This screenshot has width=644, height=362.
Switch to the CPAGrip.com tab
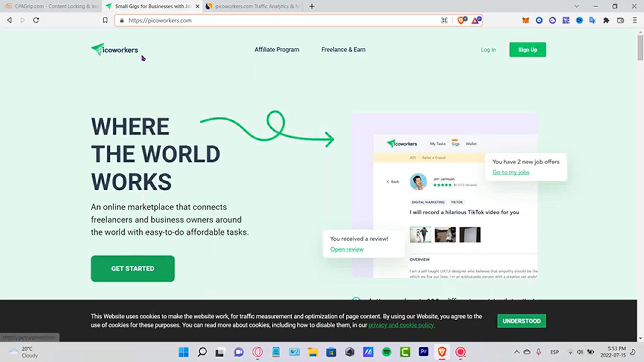pyautogui.click(x=52, y=6)
